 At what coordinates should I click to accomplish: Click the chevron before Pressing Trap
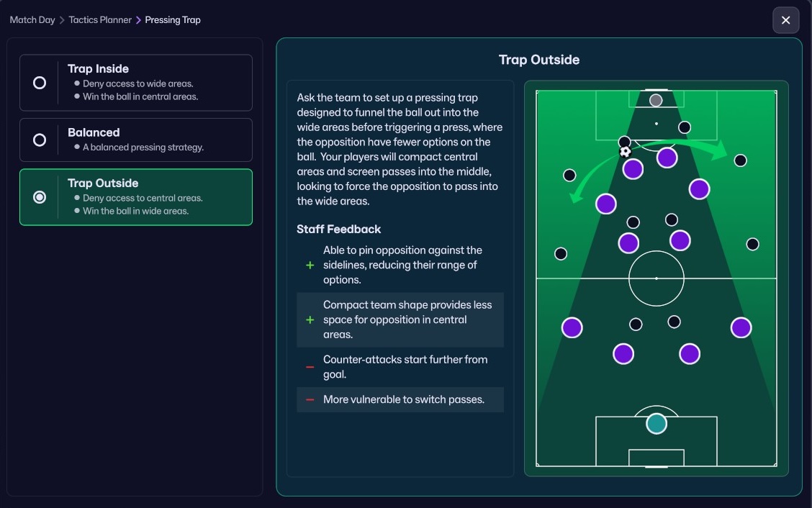pos(138,20)
